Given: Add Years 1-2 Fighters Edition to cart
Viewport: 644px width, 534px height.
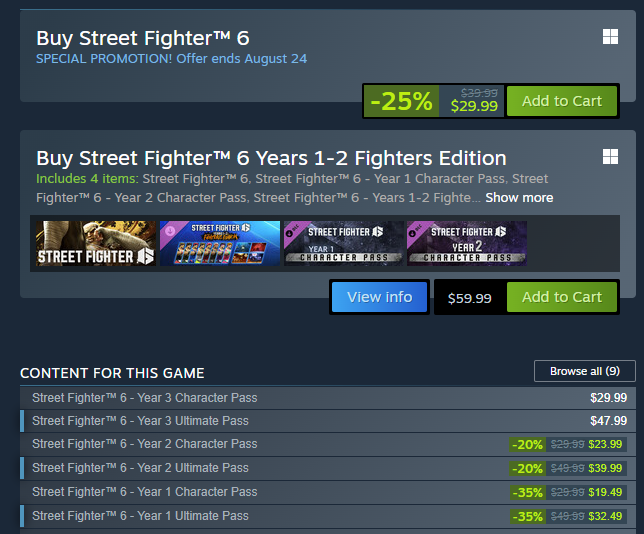Looking at the screenshot, I should click(562, 297).
